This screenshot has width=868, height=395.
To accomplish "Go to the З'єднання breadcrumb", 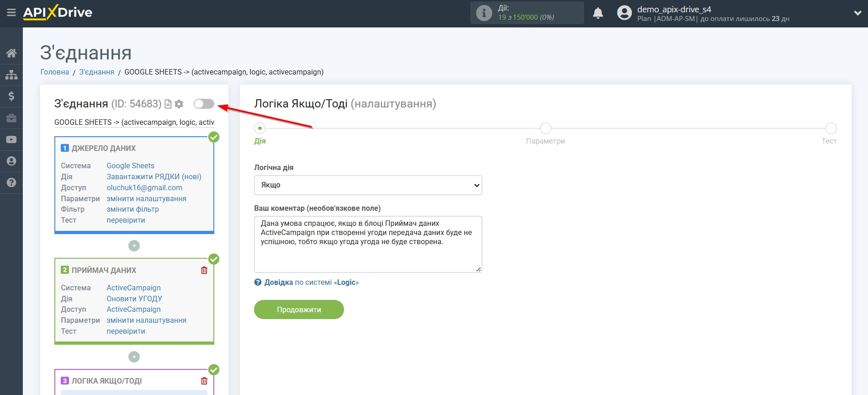I will tap(97, 72).
